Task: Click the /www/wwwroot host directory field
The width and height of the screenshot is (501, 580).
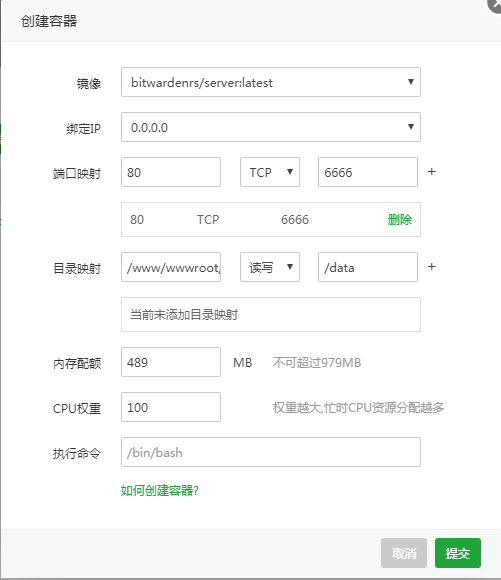Action: [x=171, y=267]
